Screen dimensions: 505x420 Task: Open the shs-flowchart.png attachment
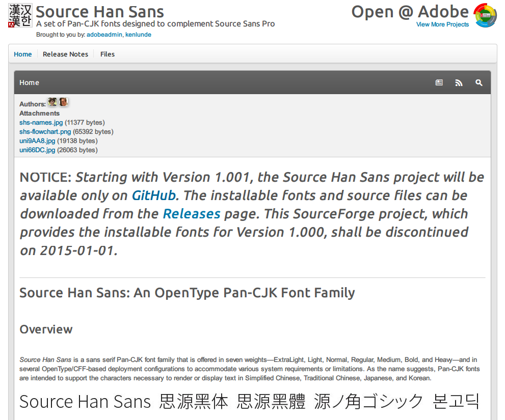coord(45,132)
